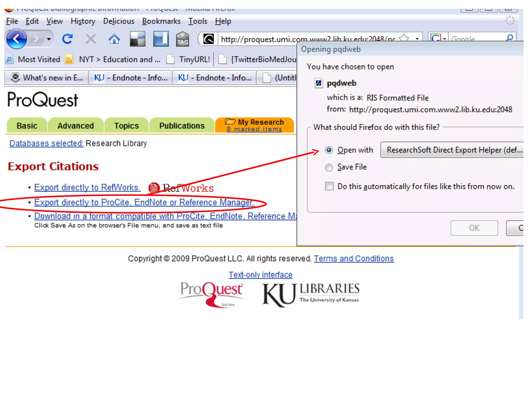Click Download in a compatible format link
The width and height of the screenshot is (532, 399).
click(165, 216)
